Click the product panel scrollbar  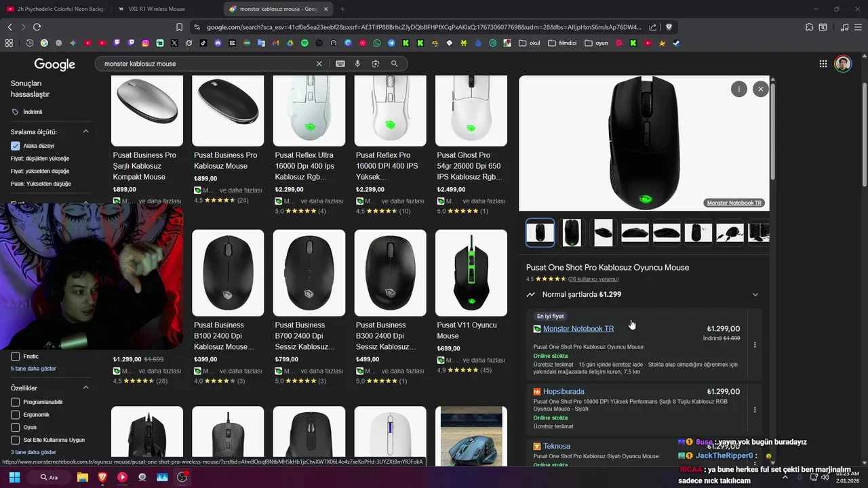coord(772,132)
